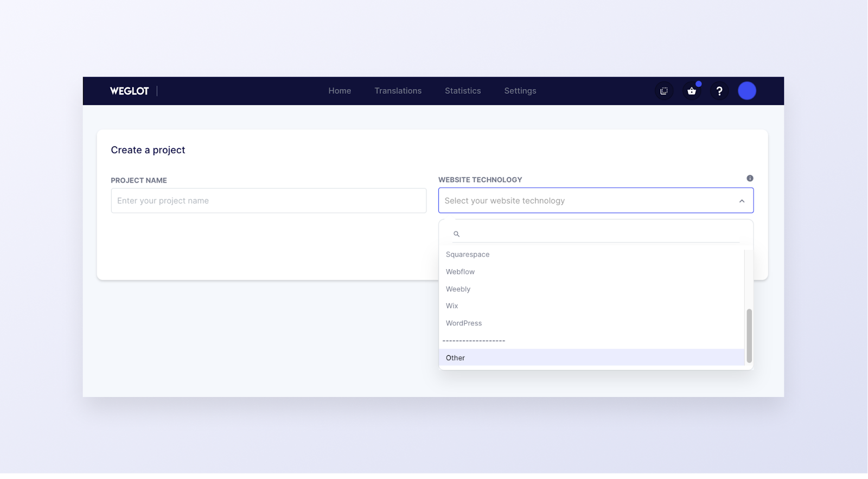
Task: Choose Webflow from the technology list
Action: 591,272
